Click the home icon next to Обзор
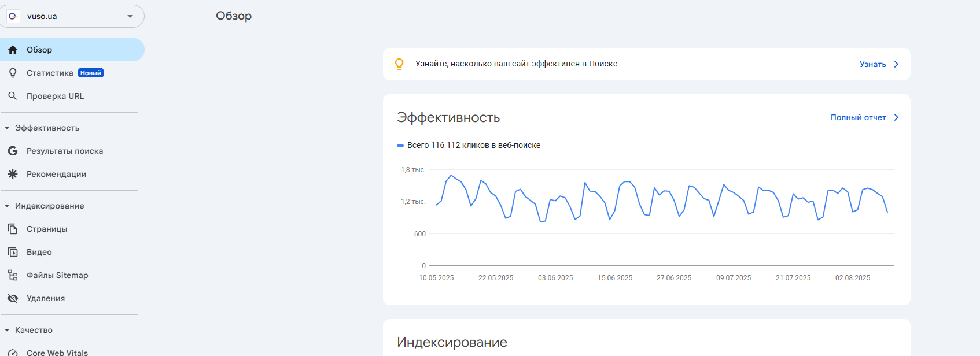The height and width of the screenshot is (356, 980). [x=13, y=50]
